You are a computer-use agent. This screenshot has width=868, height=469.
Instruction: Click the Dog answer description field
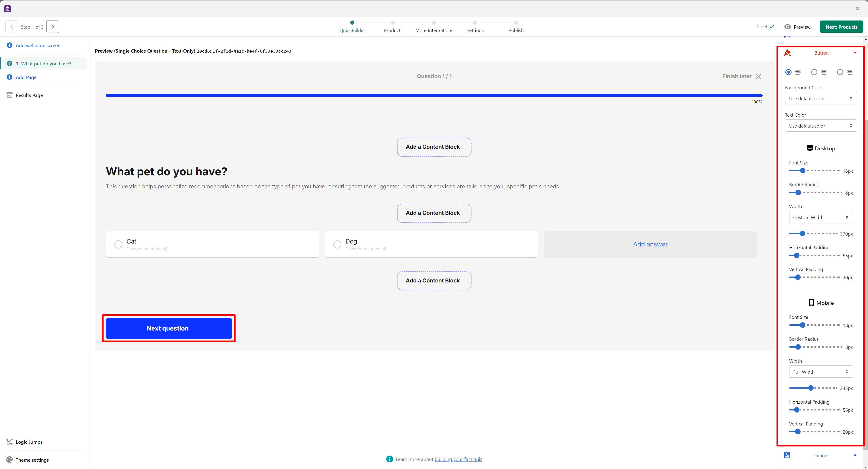click(x=365, y=249)
